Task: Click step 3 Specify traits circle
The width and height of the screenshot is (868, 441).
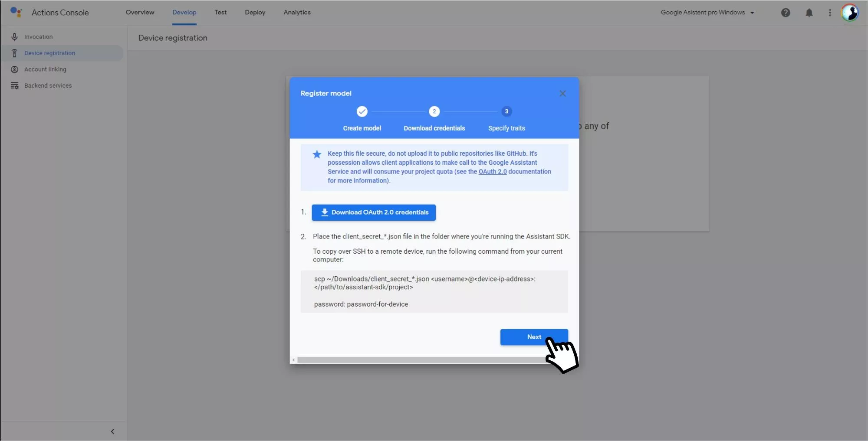Action: coord(506,111)
